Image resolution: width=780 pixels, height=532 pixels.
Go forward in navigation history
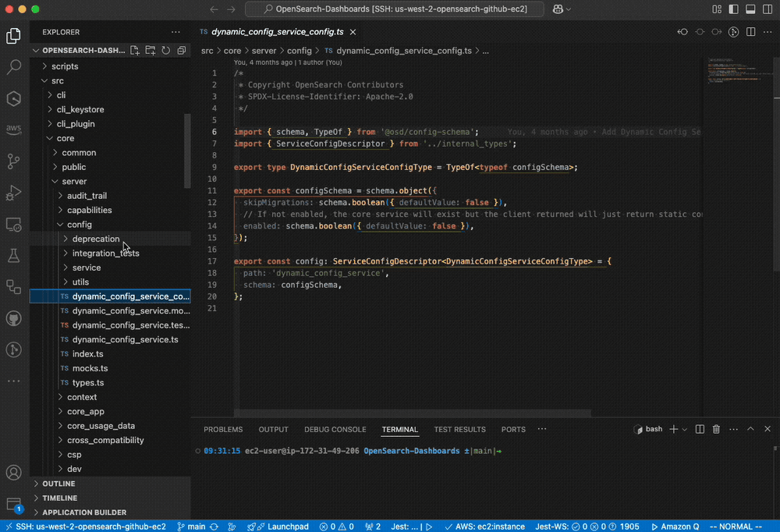coord(231,9)
